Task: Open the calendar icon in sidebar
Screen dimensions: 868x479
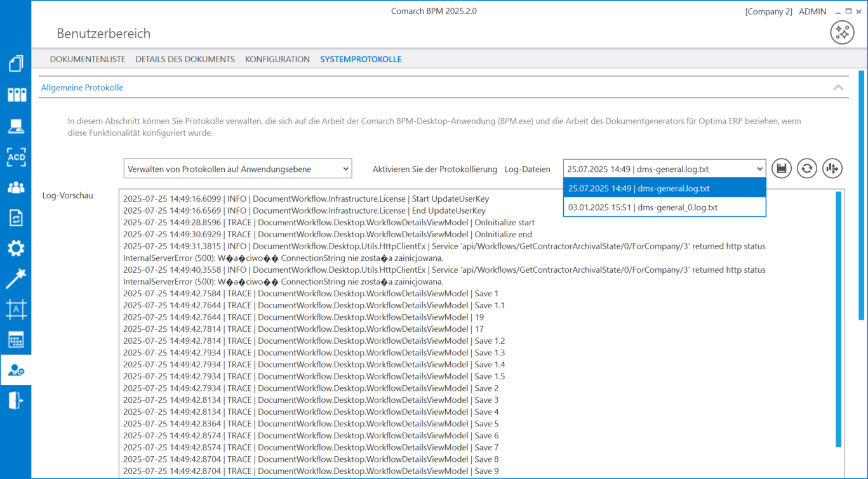Action: [x=16, y=340]
